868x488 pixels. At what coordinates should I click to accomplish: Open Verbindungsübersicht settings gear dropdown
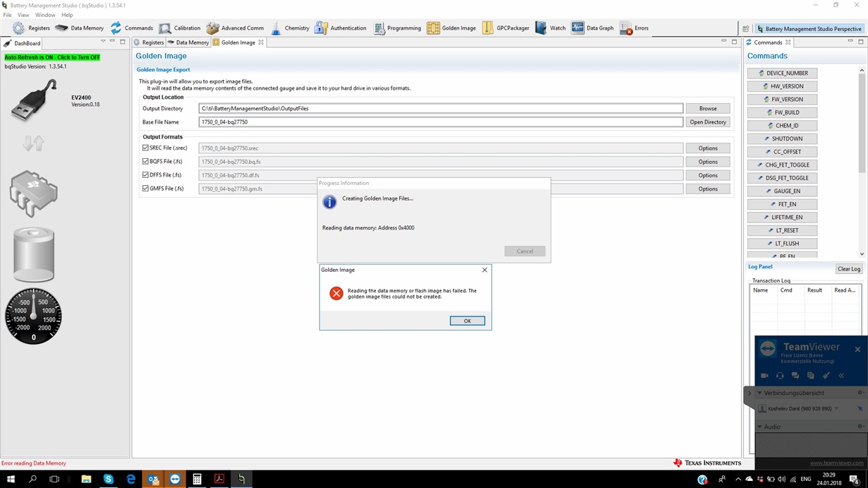861,393
